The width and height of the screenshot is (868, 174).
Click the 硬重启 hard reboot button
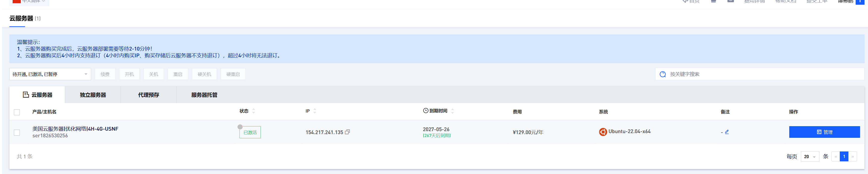coord(233,74)
